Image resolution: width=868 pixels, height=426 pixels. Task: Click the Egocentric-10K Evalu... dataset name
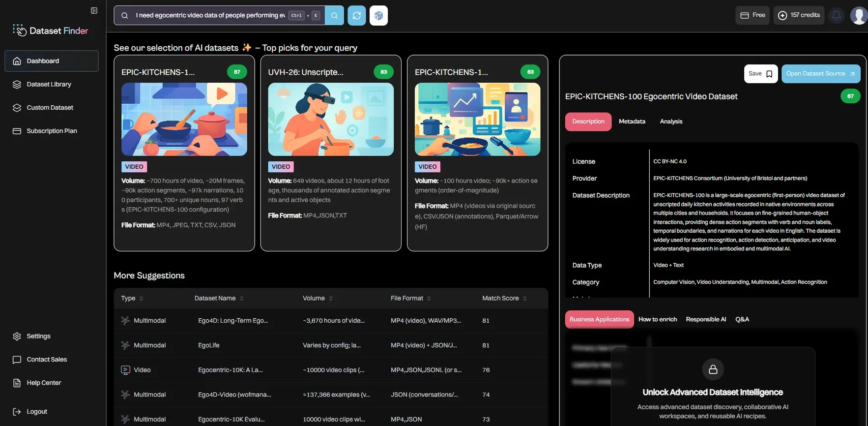[231, 419]
